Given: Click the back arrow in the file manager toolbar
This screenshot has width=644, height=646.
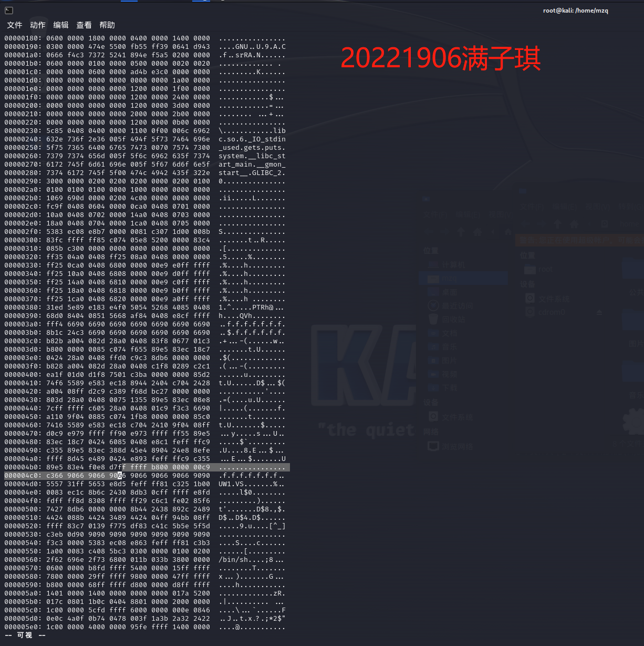Looking at the screenshot, I should coord(525,224).
